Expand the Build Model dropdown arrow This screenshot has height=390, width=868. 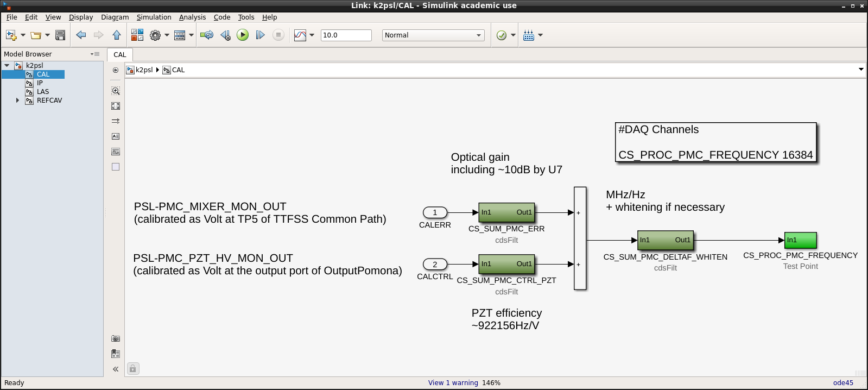point(540,35)
